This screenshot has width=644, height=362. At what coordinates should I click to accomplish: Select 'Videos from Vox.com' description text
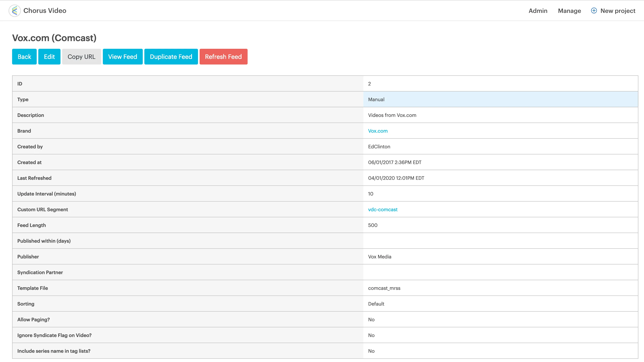click(x=392, y=115)
